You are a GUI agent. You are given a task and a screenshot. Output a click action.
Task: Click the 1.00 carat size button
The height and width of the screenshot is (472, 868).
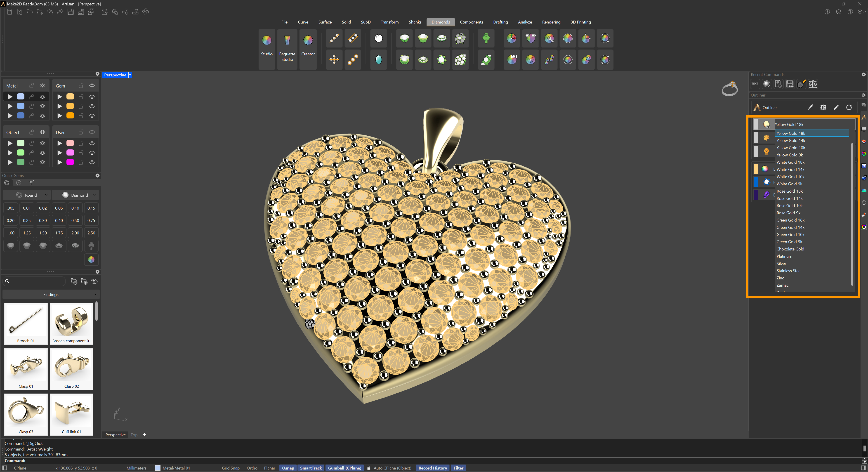click(10, 233)
